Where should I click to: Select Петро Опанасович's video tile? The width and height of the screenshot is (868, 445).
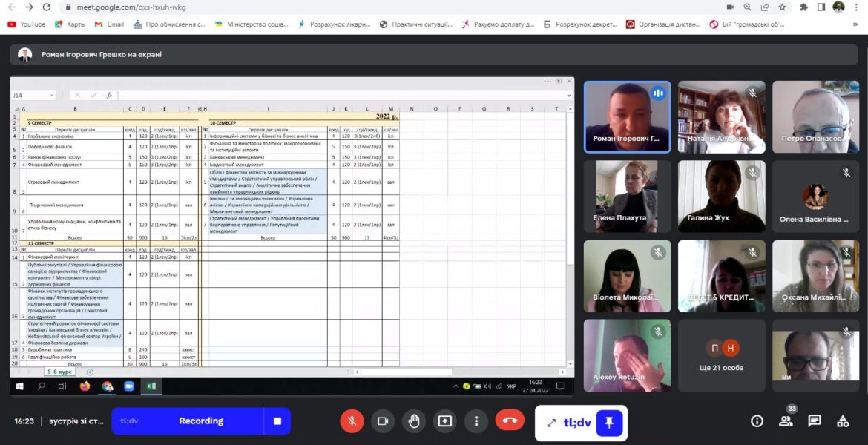[816, 116]
